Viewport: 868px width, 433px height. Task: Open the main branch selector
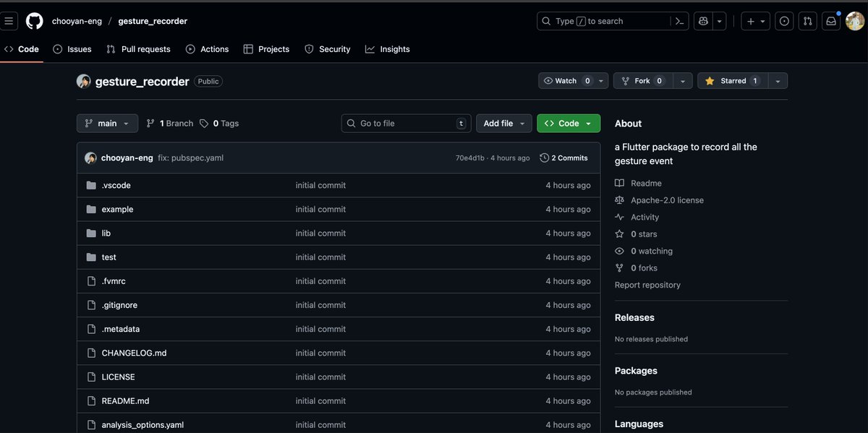coord(107,124)
